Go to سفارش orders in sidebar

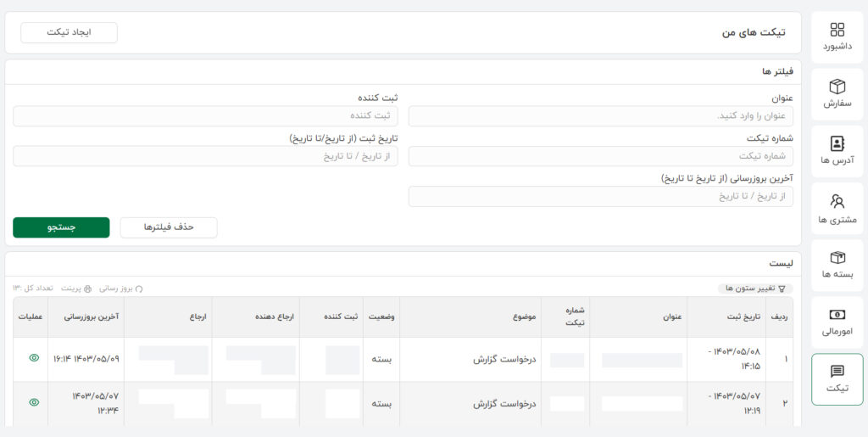pyautogui.click(x=837, y=93)
